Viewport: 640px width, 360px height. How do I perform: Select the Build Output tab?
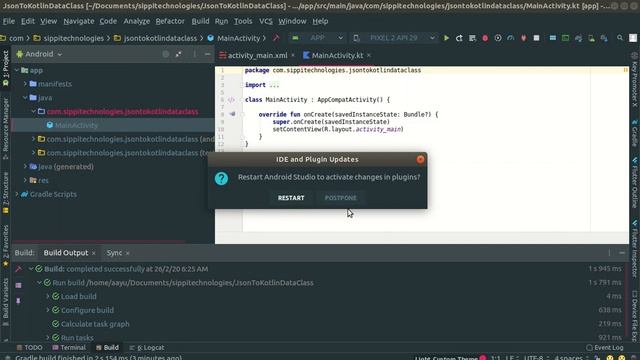[66, 253]
